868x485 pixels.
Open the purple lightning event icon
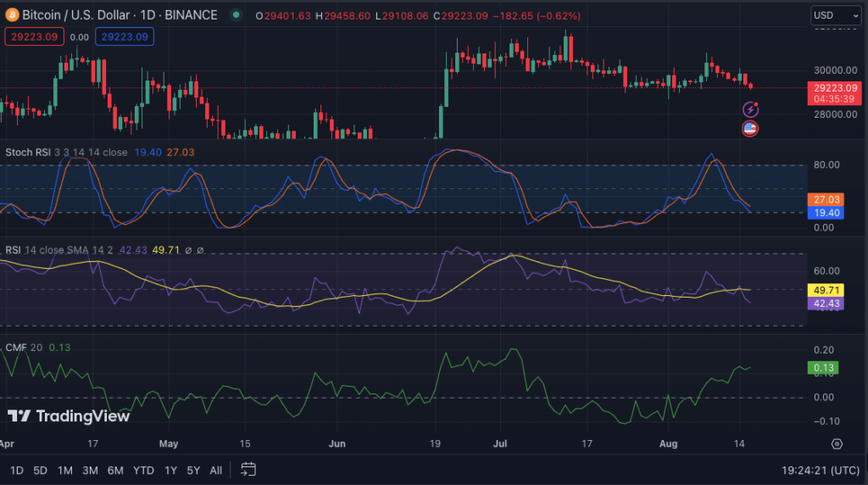750,109
